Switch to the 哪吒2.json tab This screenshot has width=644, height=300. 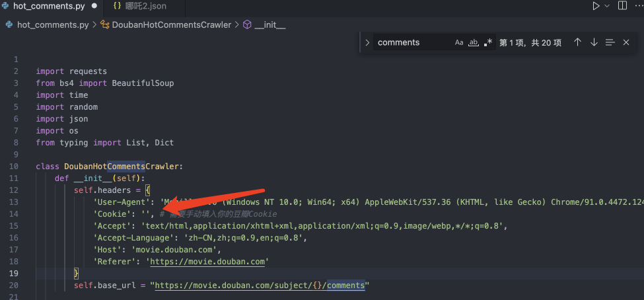click(x=145, y=6)
